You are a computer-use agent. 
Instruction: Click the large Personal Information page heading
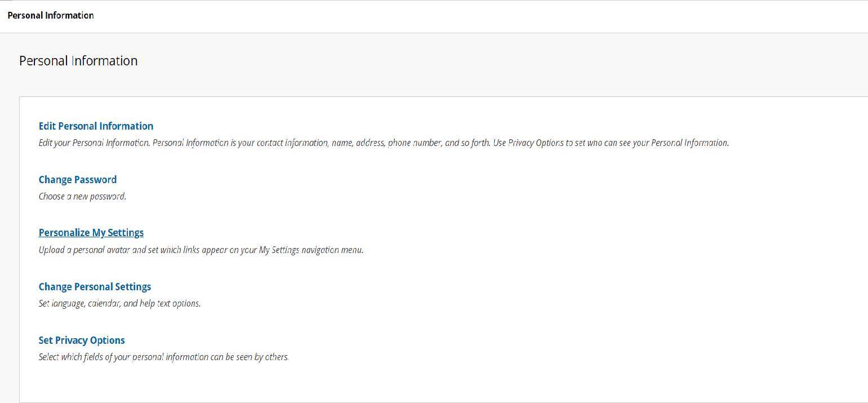click(x=78, y=61)
